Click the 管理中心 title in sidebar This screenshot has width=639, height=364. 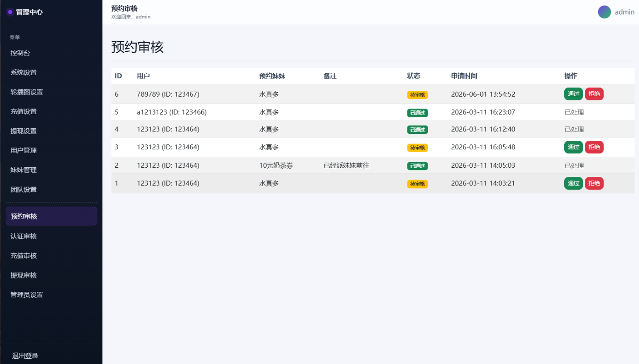pos(29,12)
